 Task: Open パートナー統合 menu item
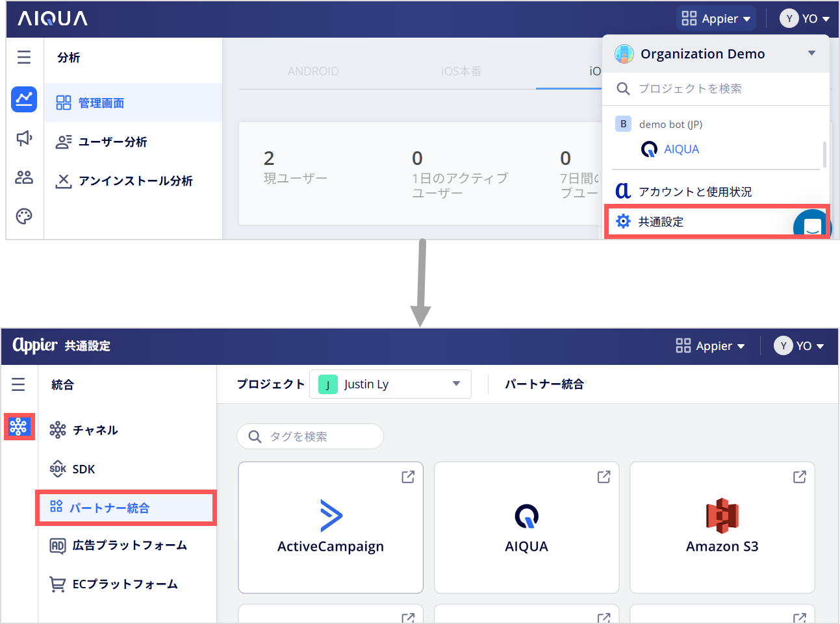(125, 508)
